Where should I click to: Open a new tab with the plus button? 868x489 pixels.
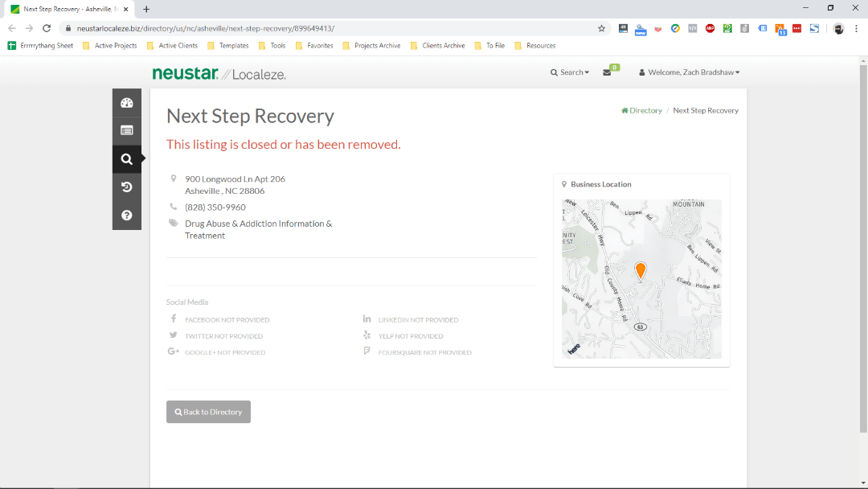coord(146,10)
